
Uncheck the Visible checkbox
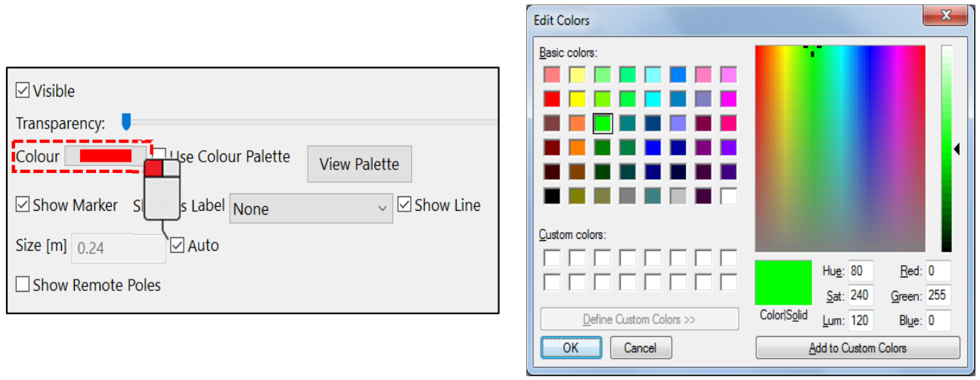tap(23, 91)
